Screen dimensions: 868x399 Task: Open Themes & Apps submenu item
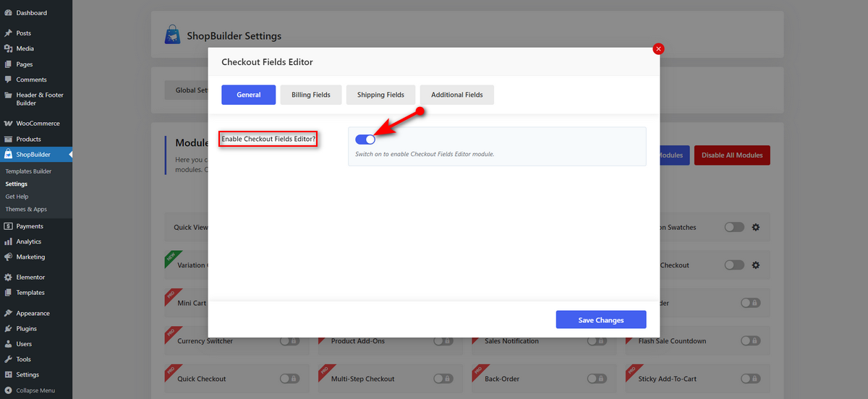pos(26,210)
